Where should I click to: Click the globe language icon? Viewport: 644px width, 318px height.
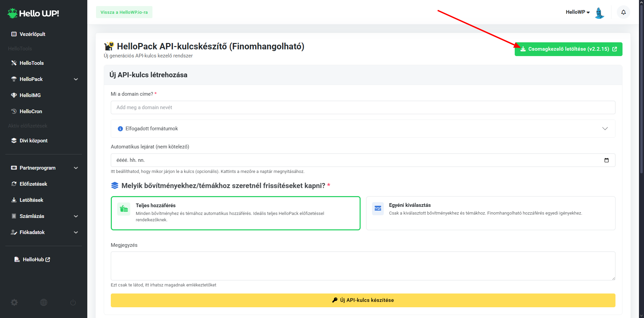tap(44, 302)
